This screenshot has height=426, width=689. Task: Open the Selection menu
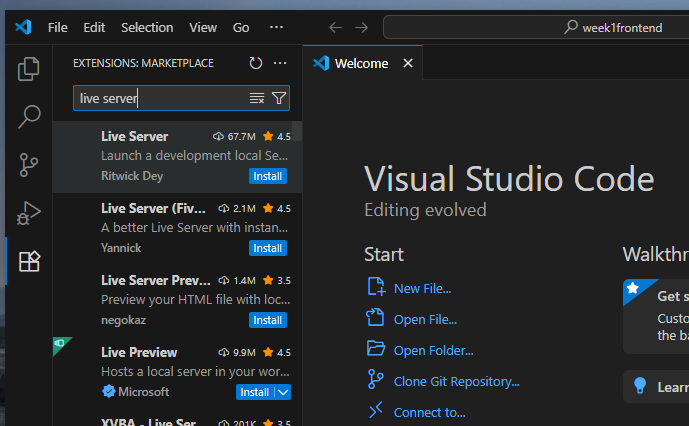click(147, 28)
